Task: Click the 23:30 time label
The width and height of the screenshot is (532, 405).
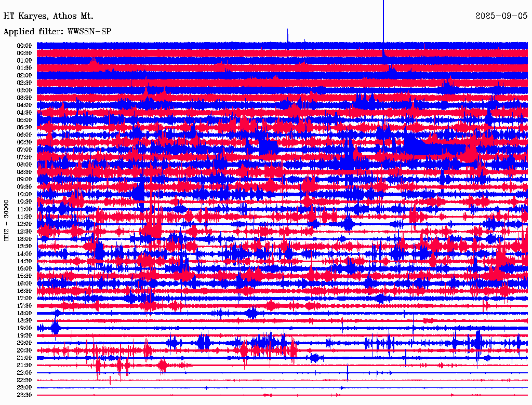Action: pyautogui.click(x=24, y=395)
